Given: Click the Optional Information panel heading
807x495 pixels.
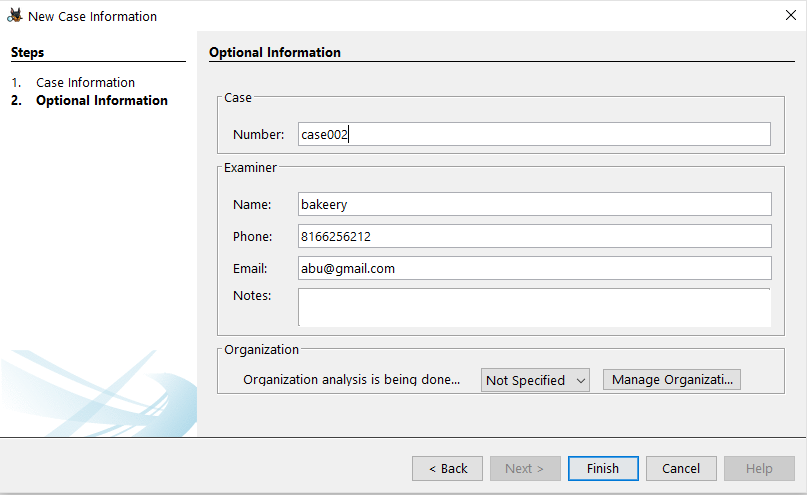Looking at the screenshot, I should click(275, 53).
